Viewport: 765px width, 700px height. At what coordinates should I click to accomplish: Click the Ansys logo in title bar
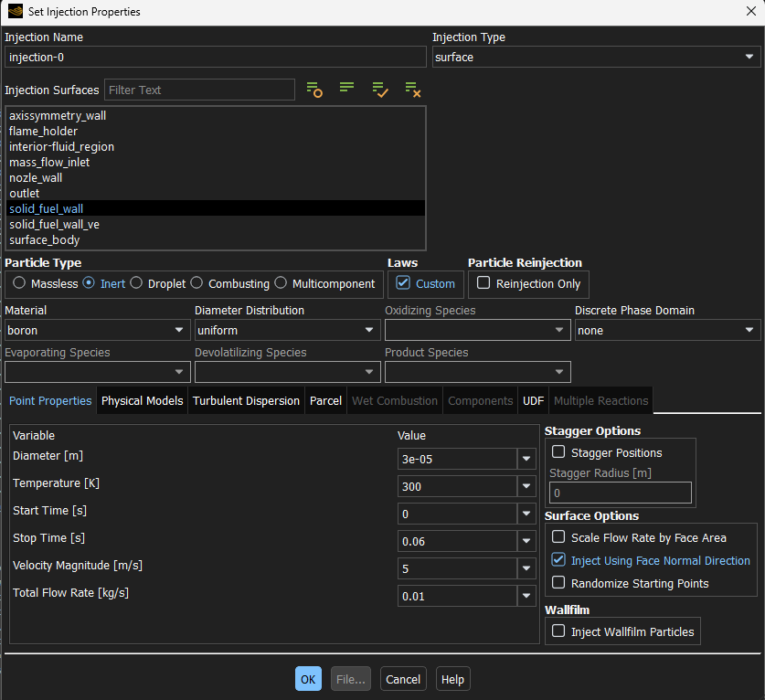point(15,12)
